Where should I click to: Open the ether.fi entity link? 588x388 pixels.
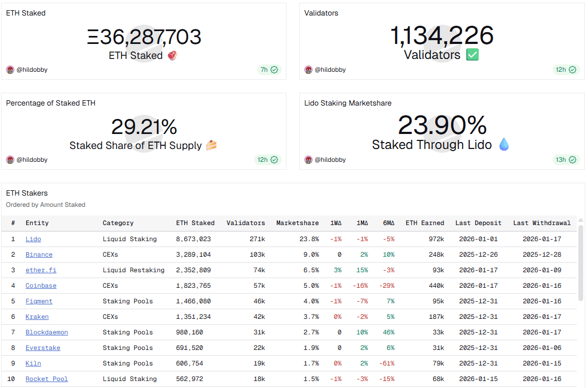point(41,270)
